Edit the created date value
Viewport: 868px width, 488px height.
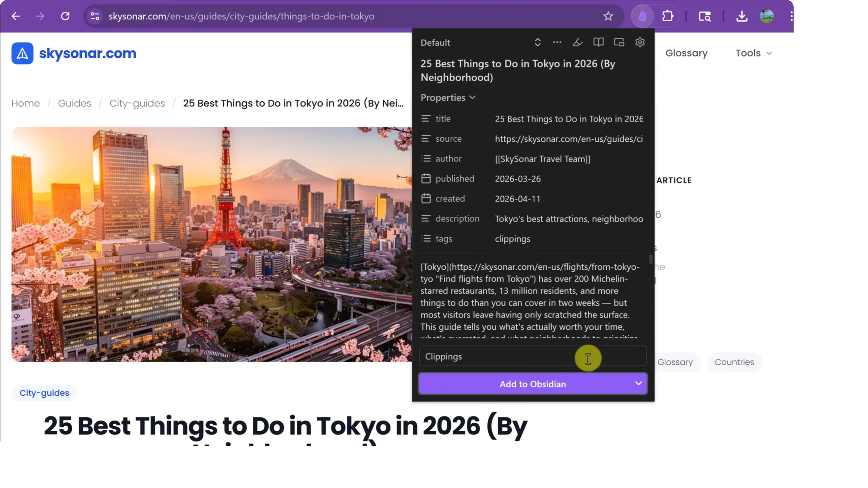(518, 199)
